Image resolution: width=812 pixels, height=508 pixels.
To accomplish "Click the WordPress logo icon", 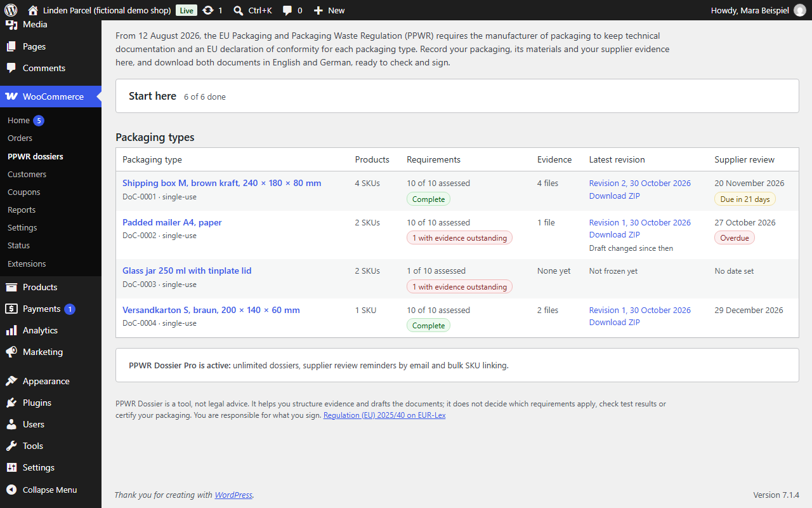I will coord(10,10).
